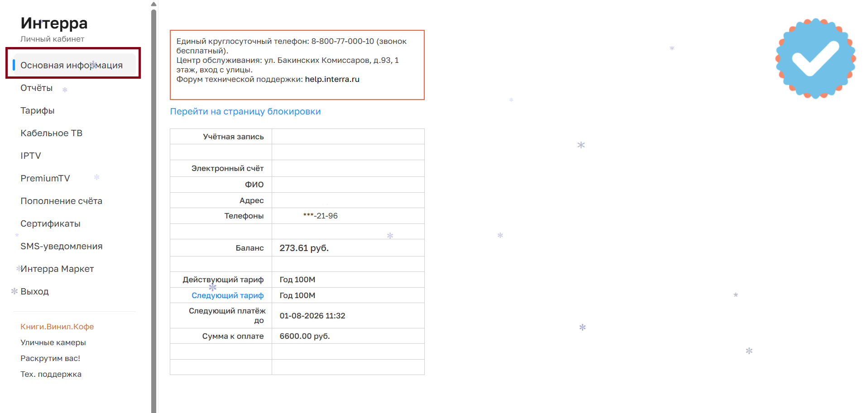Open the IPTV section
Screen dimensions: 868x413
[x=30, y=156]
